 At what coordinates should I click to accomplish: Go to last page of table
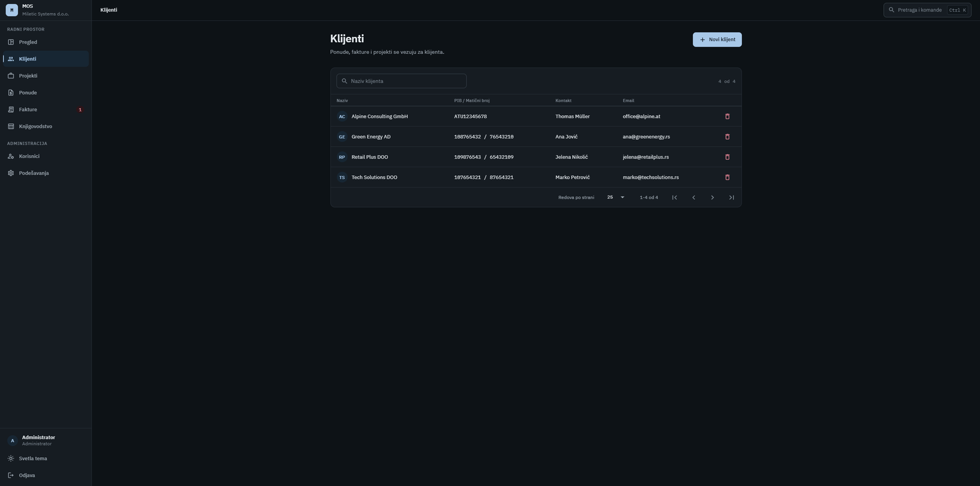point(731,197)
